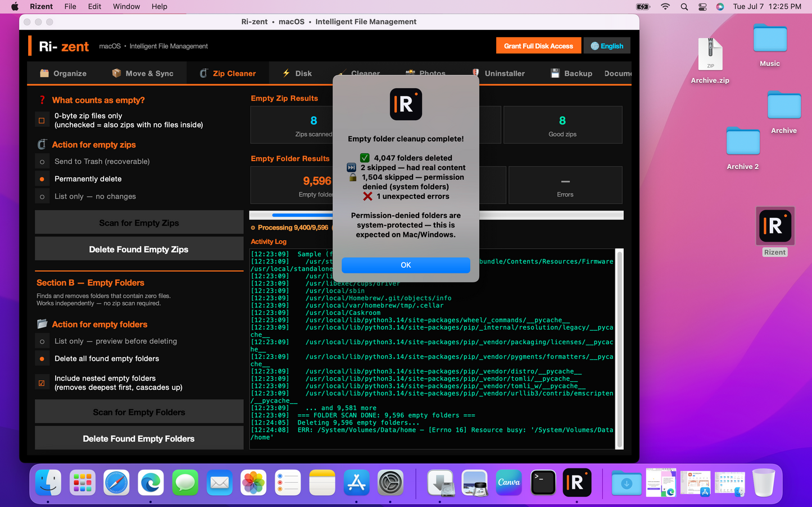Open Spotlight search icon
812x507 pixels.
684,7
